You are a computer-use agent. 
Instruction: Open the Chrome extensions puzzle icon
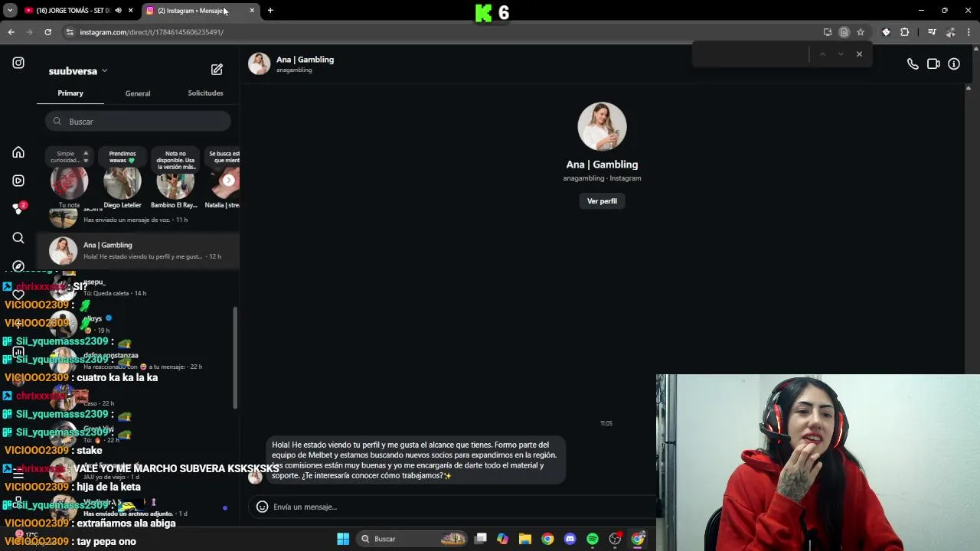click(x=905, y=32)
